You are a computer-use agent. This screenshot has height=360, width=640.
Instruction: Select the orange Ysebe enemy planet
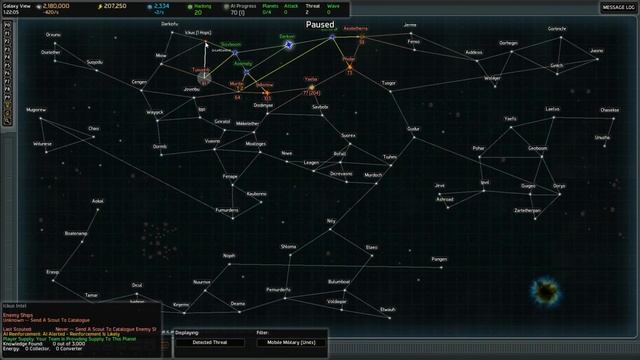tap(311, 87)
